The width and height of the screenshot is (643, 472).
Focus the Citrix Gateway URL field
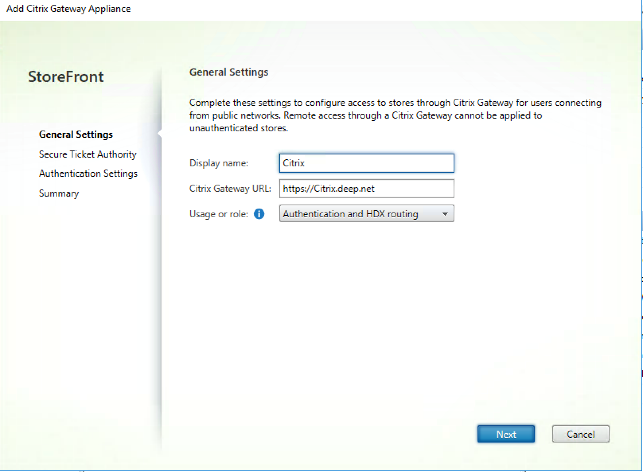point(366,188)
